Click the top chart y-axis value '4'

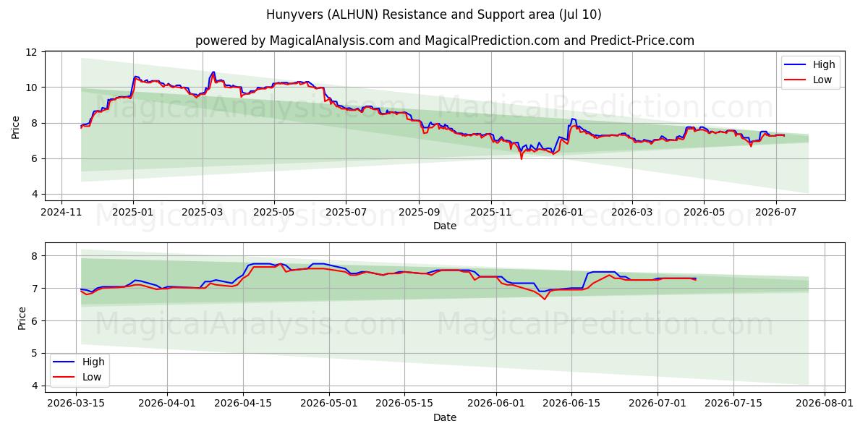pyautogui.click(x=34, y=194)
